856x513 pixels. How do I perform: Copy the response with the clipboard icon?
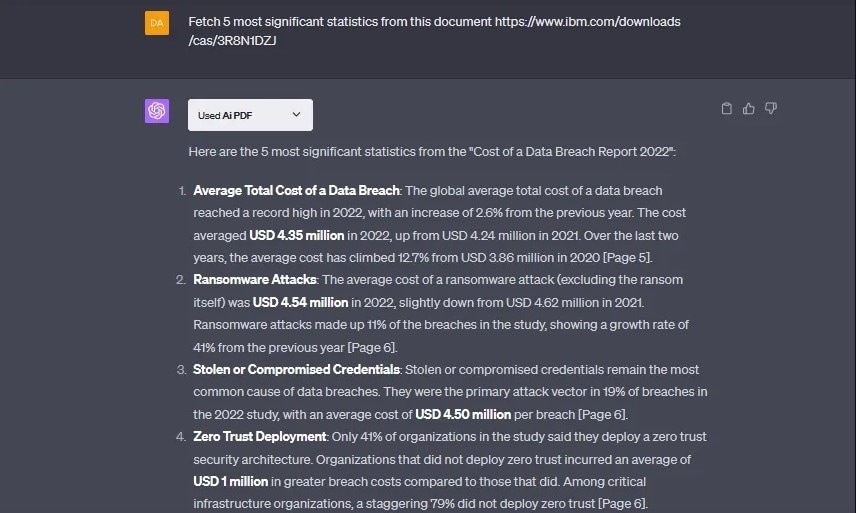point(727,109)
